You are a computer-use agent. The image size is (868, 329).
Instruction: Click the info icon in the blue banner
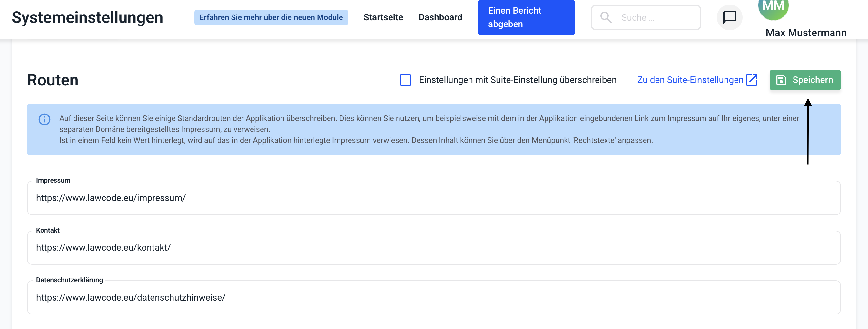[44, 119]
